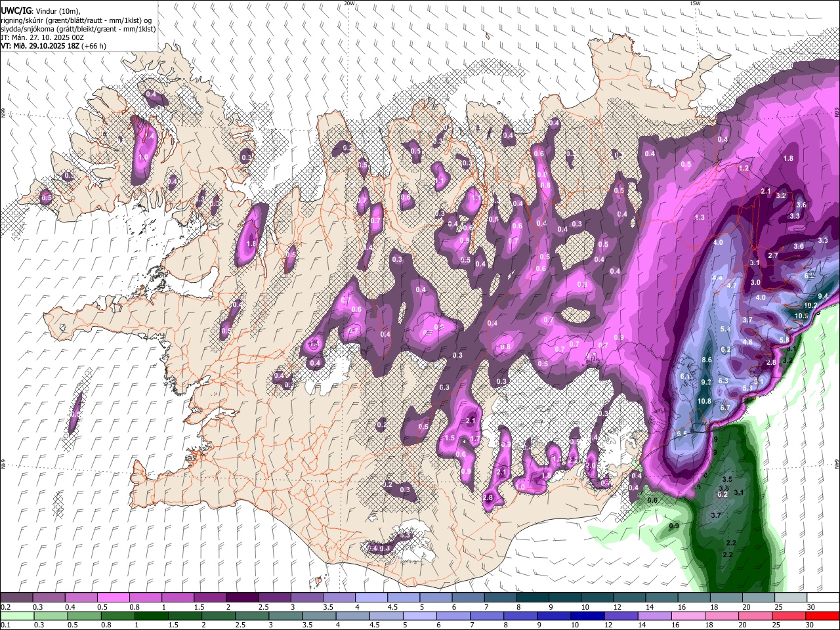Click the 8.6 precipitation value on the map
840x630 pixels.
[707, 360]
